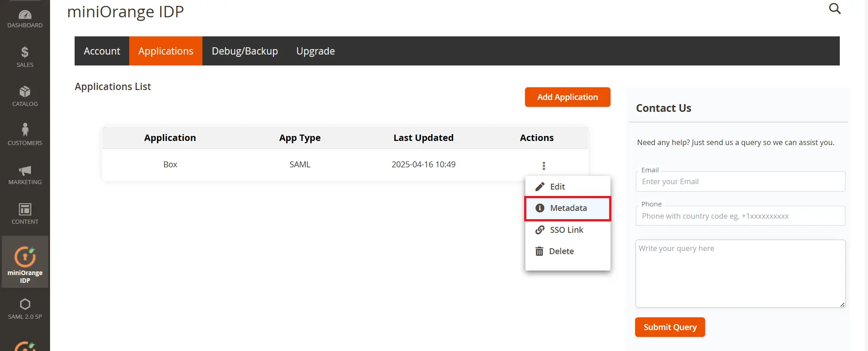Click the textarea resize grip corner
This screenshot has height=351, width=868.
tap(842, 305)
